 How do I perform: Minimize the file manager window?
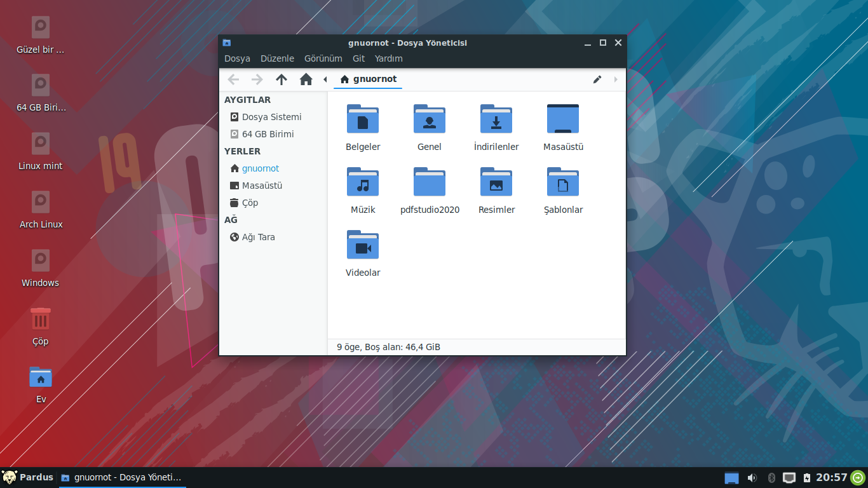[x=588, y=43]
